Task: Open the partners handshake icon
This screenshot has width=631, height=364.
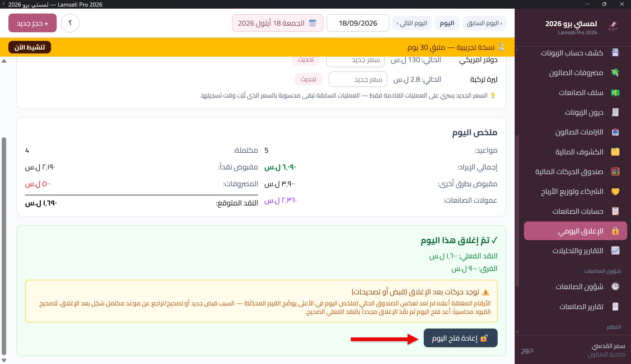Action: click(615, 192)
